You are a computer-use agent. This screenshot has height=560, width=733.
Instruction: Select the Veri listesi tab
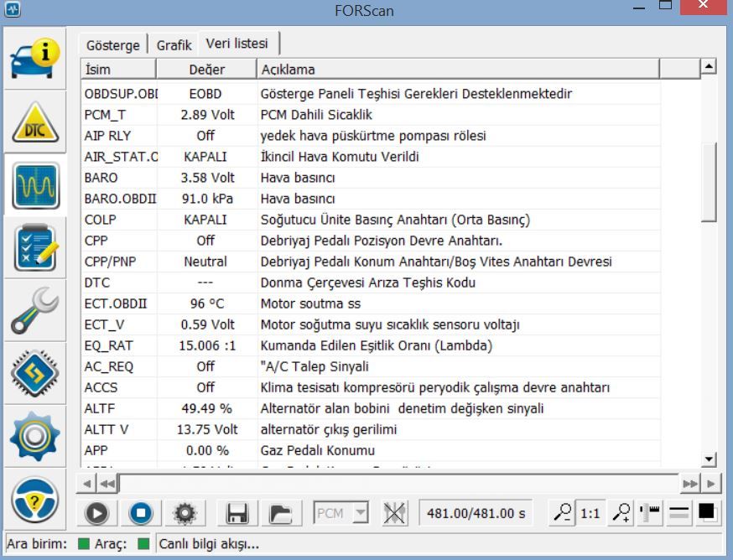click(x=237, y=44)
